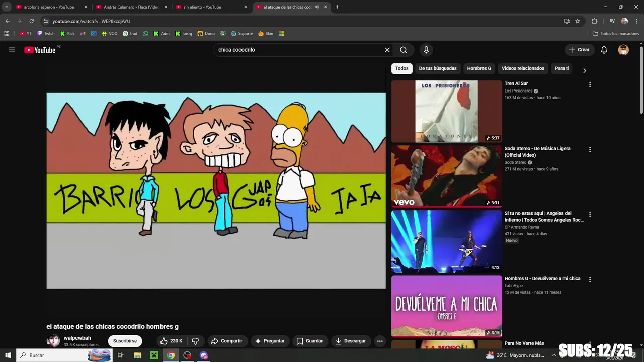Like the video with thumbs-up 230 K
Screen dimensions: 644x362
[171, 341]
